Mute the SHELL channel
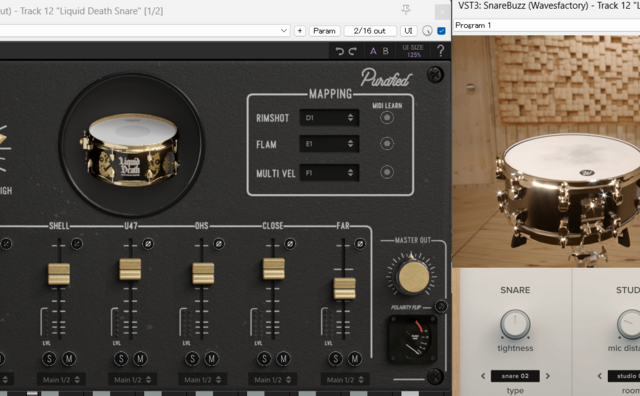640x396 pixels. tap(69, 359)
